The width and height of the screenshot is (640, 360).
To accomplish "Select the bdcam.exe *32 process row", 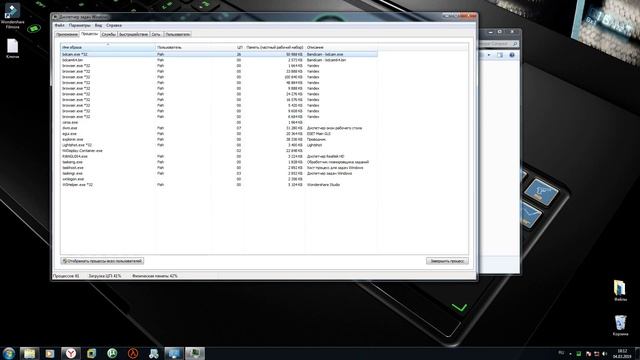I will (219, 54).
